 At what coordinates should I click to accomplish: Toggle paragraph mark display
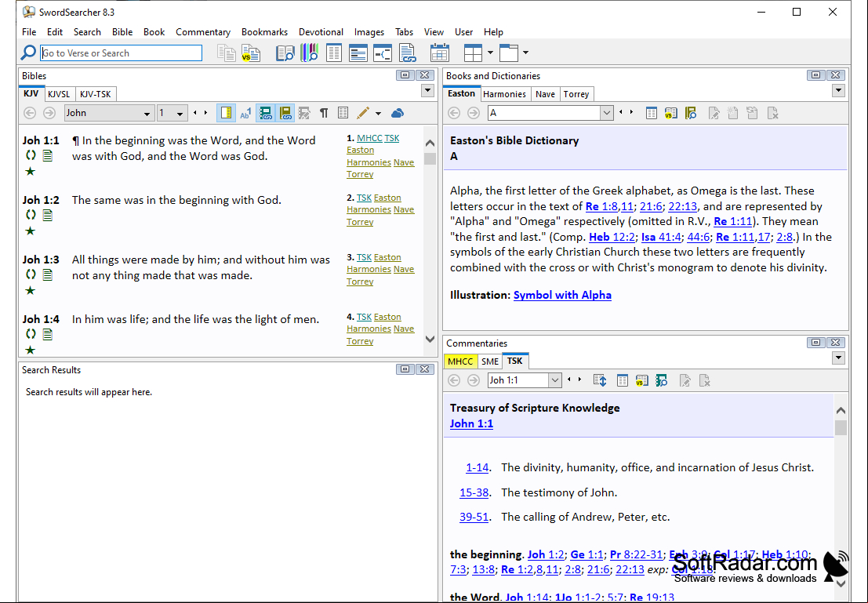coord(324,113)
